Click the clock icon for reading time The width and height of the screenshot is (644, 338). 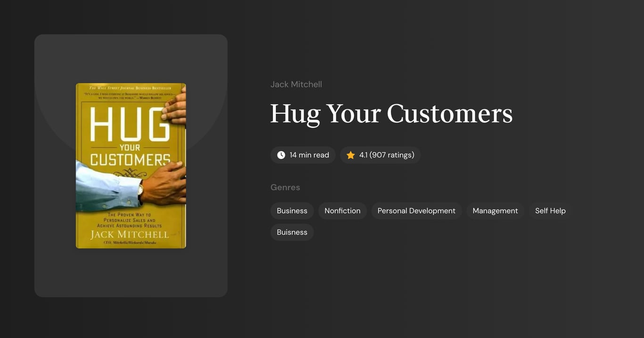281,155
